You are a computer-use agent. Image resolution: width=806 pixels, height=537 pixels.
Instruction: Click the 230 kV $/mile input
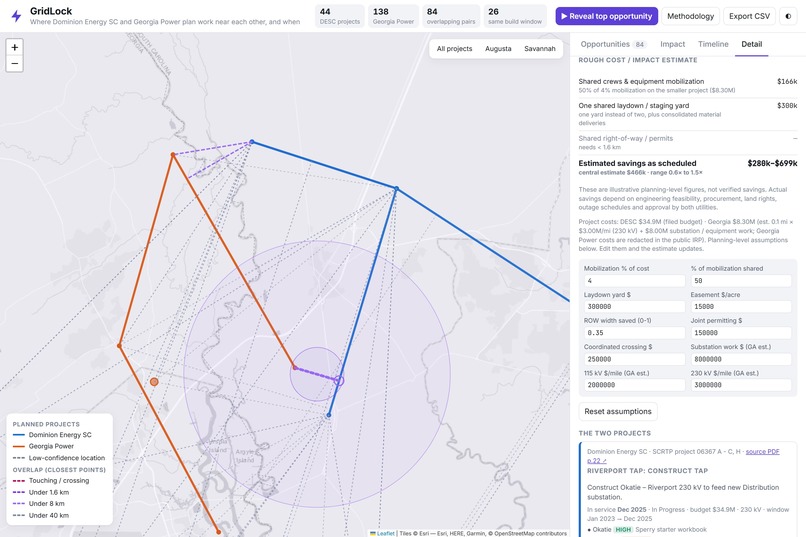[x=741, y=385]
